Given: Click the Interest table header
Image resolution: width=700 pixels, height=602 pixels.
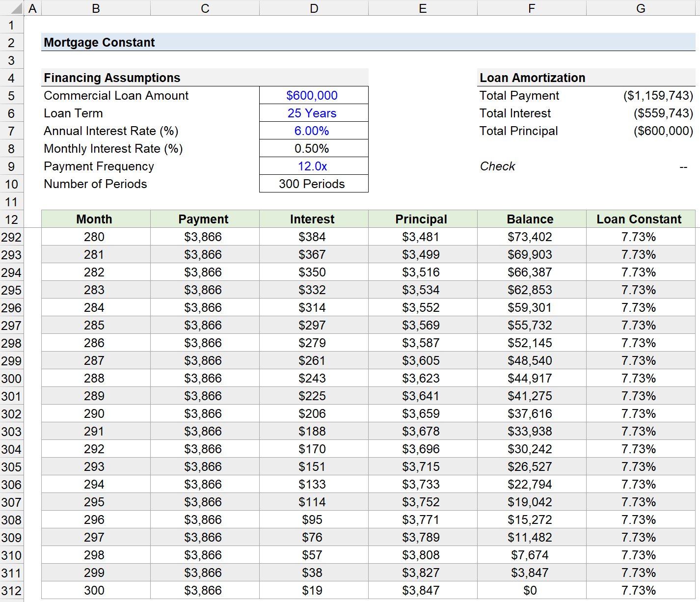Looking at the screenshot, I should 314,219.
